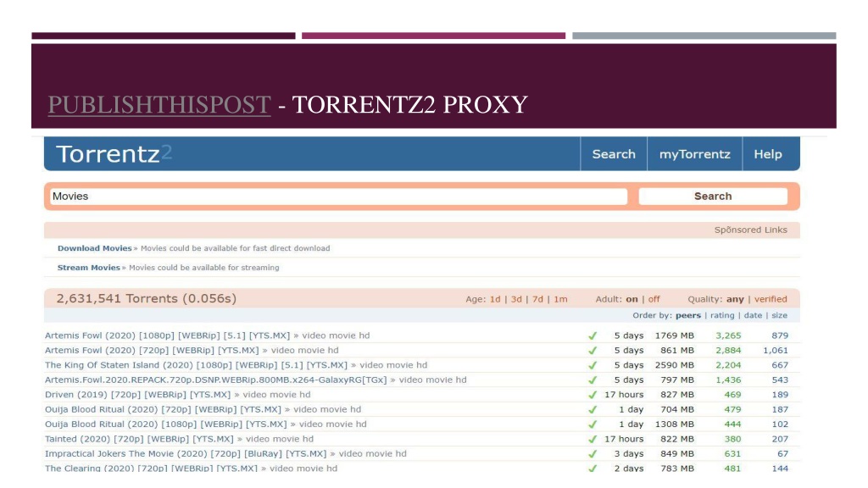
Task: Open the Stream Movies sponsored link
Action: tap(88, 267)
